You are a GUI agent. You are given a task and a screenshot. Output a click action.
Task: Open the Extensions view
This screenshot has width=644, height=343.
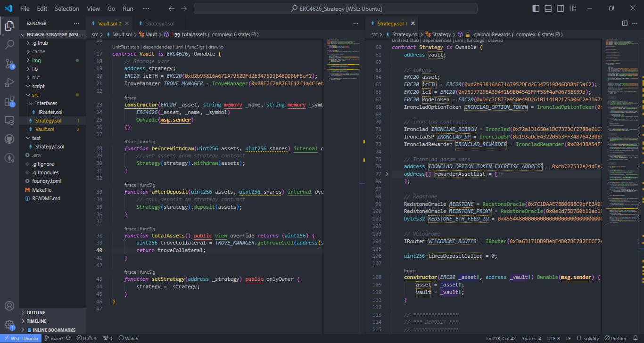tap(9, 101)
